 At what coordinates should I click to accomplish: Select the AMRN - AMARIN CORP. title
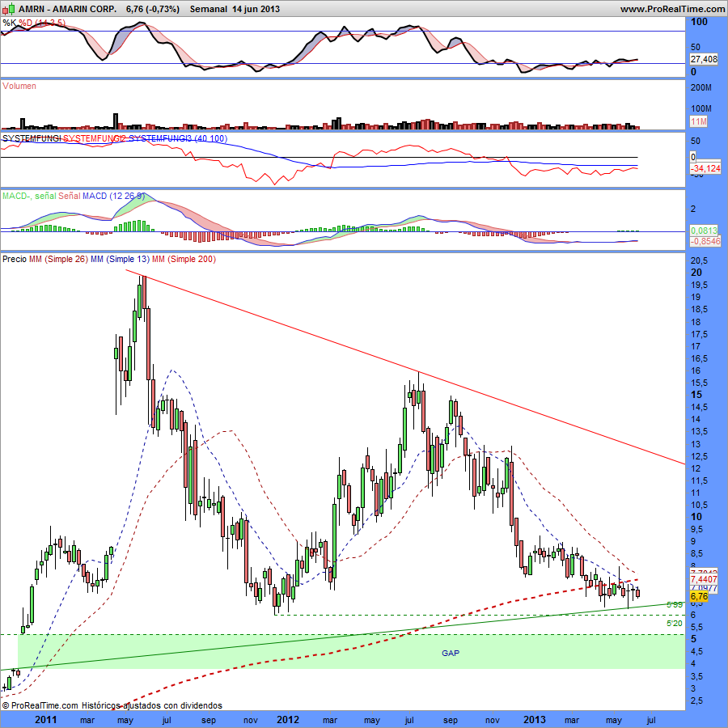click(68, 9)
